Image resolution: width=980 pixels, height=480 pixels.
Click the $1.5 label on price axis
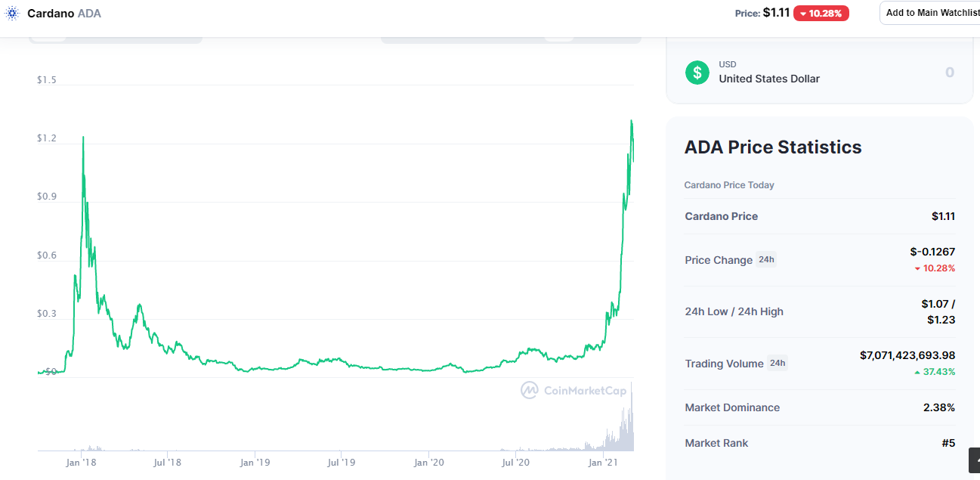point(46,80)
